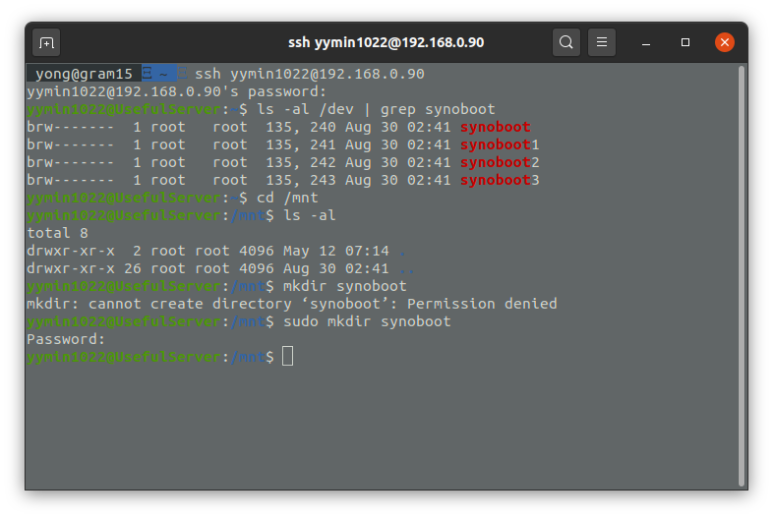This screenshot has width=773, height=518.
Task: Click the password prompt line after ssh
Action: 176,92
